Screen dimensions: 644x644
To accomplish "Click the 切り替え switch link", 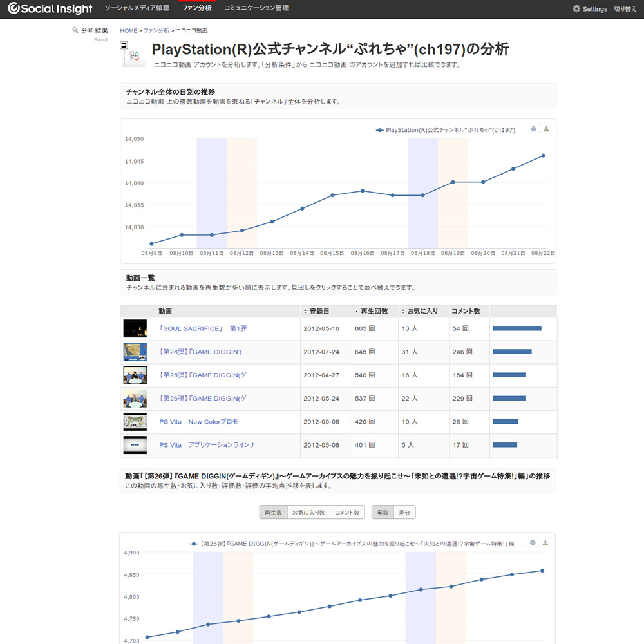I will 625,9.
